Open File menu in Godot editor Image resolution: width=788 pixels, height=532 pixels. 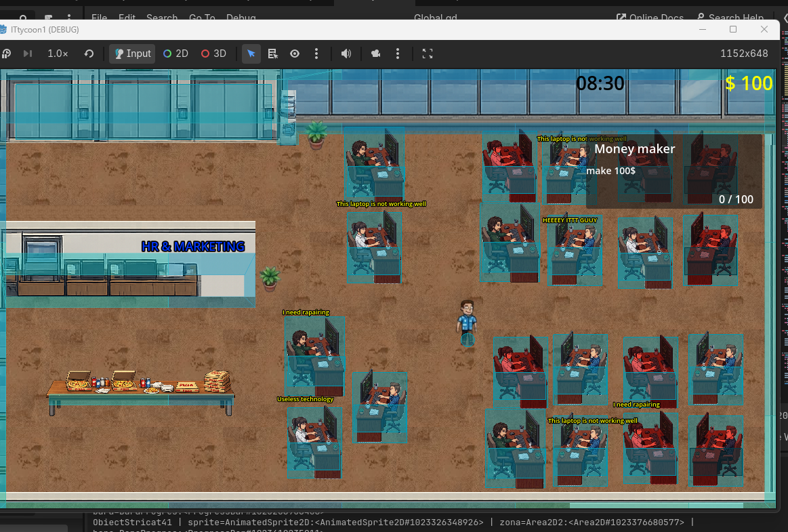(x=99, y=18)
